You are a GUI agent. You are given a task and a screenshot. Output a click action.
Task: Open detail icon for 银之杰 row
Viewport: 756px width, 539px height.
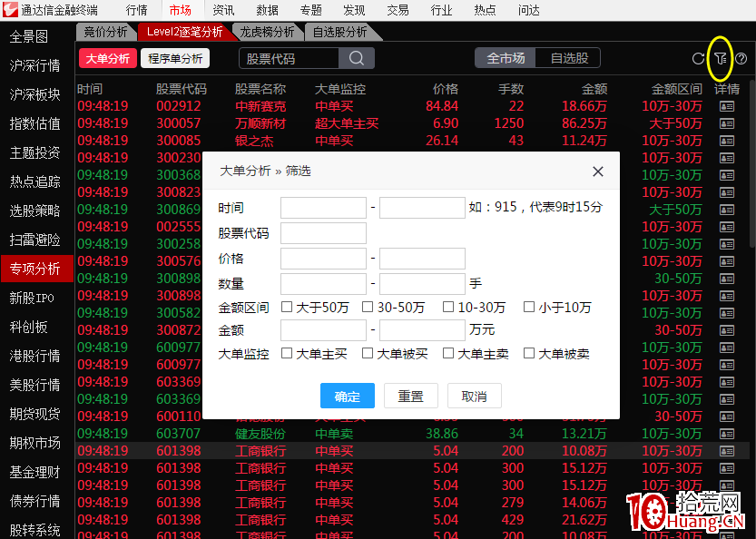click(x=727, y=141)
